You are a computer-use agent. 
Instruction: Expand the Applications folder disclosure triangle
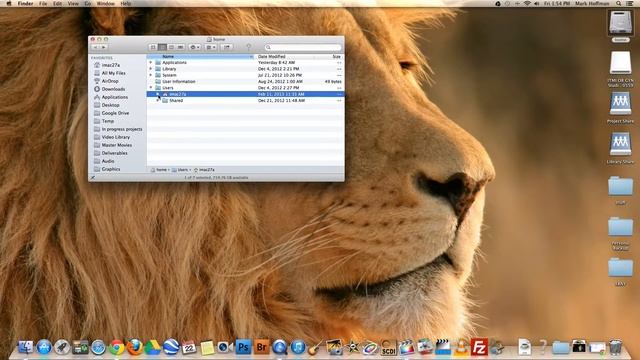click(151, 63)
